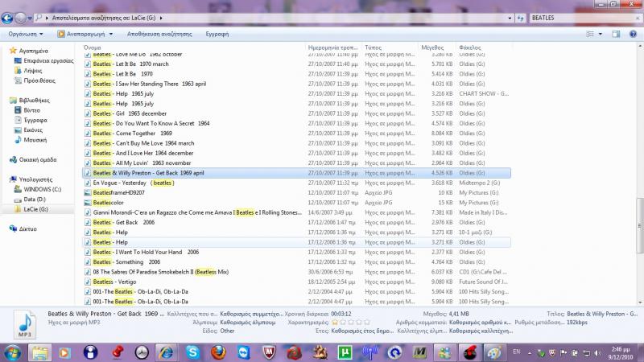The height and width of the screenshot is (362, 644).
Task: Open the view options dropdown arrow
Action: point(600,34)
